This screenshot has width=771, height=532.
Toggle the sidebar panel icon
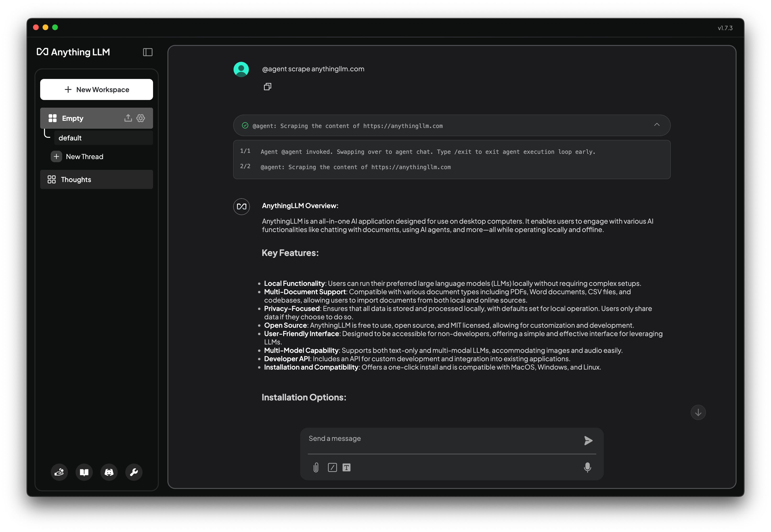[x=148, y=52]
